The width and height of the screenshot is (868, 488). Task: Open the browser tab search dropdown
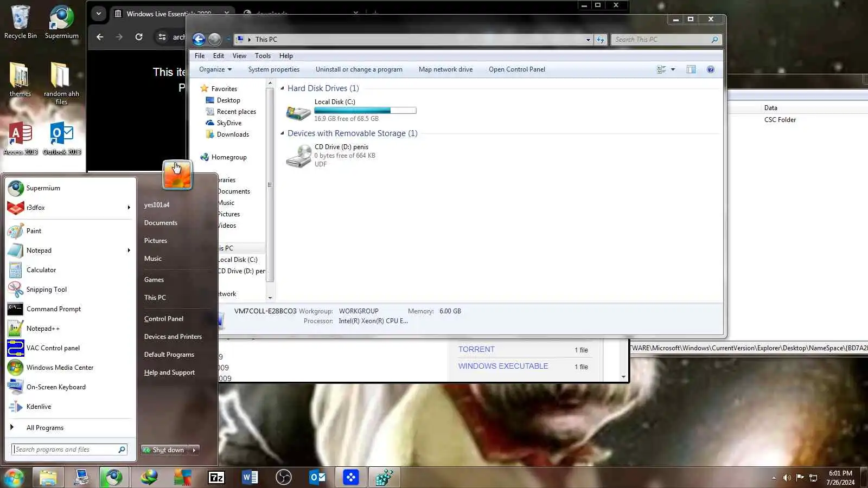coord(98,14)
